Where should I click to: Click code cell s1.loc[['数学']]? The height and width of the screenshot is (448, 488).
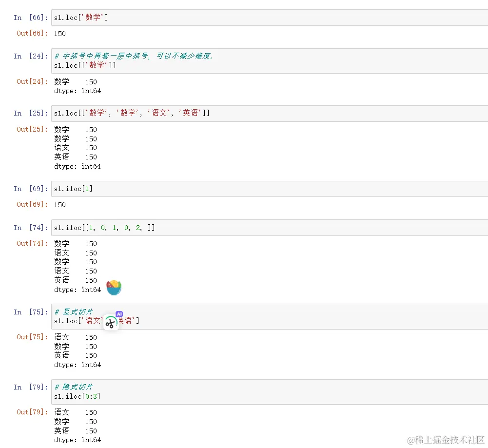tap(270, 61)
